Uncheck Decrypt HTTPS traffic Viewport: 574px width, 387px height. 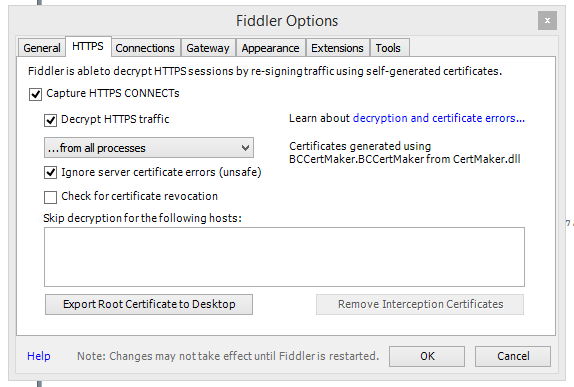[x=51, y=120]
